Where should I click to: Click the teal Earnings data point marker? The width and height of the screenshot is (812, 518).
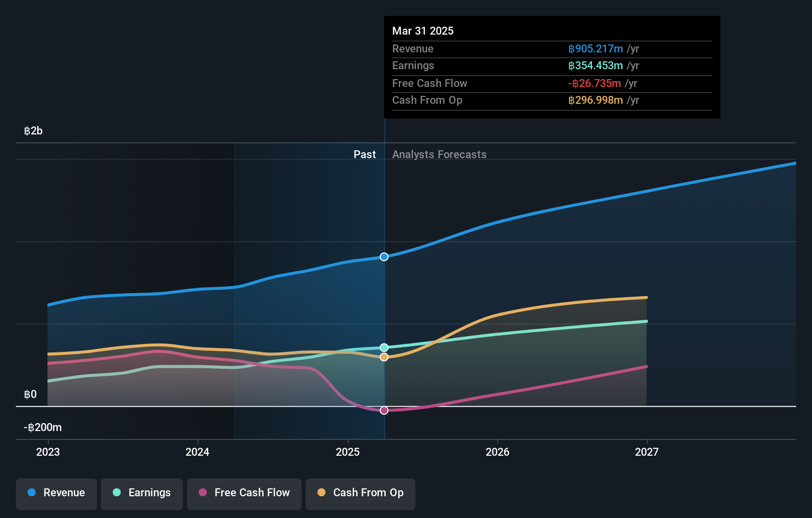click(x=384, y=347)
